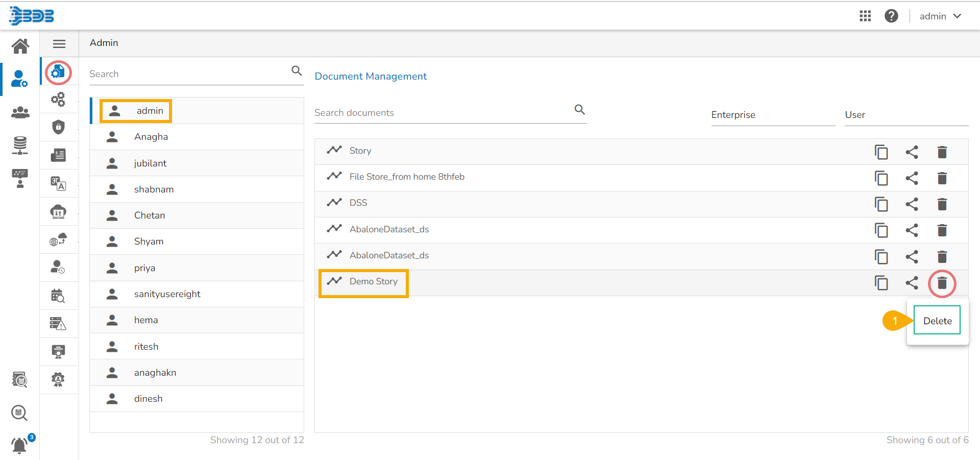Click the Search documents input field
Screen dimensions: 980x460
[x=443, y=113]
